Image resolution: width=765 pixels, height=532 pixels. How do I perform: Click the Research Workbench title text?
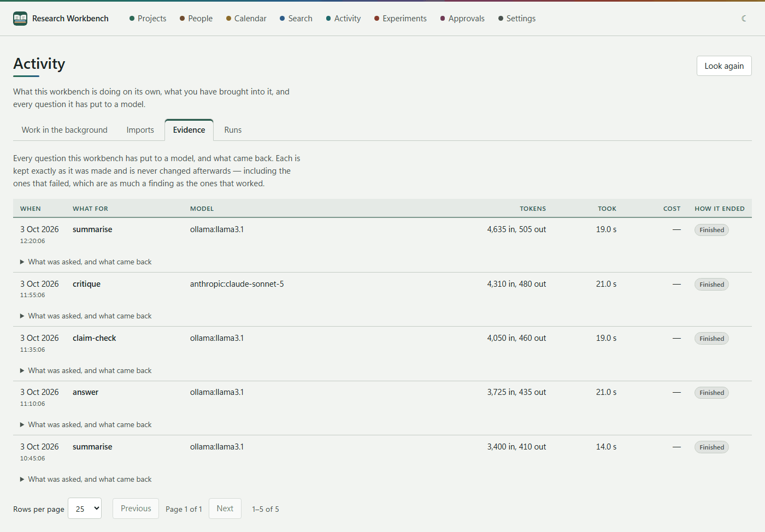click(70, 19)
